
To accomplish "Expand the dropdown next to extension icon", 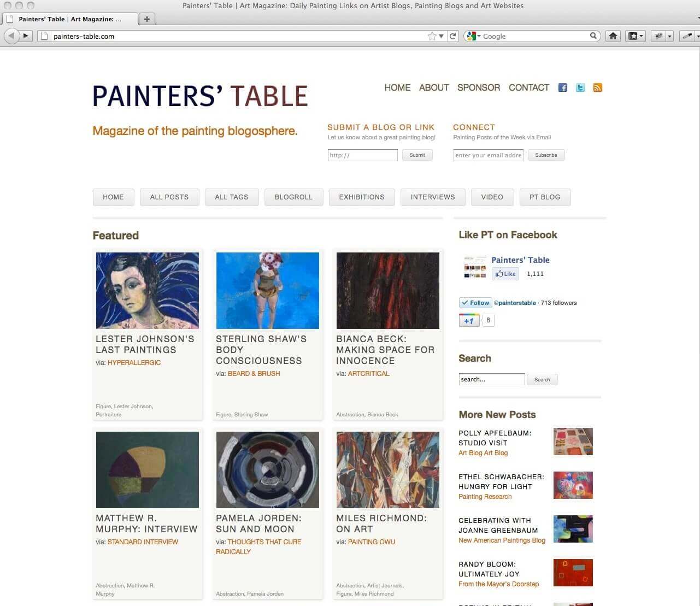I will pyautogui.click(x=670, y=36).
